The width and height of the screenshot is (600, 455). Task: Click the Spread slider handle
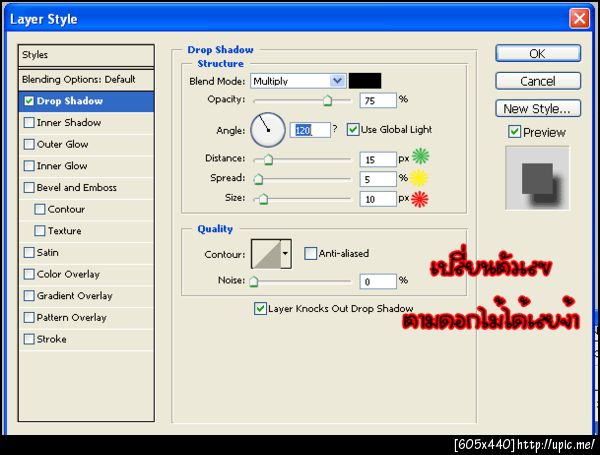tap(258, 179)
